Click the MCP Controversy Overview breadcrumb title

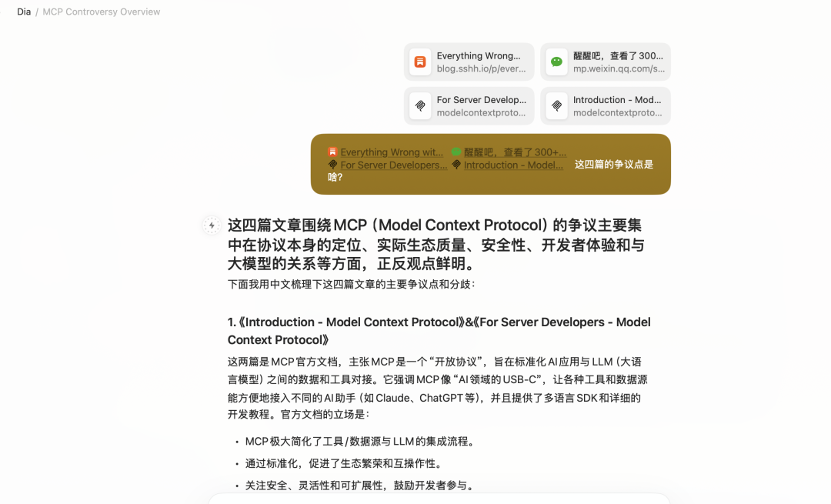(x=102, y=12)
